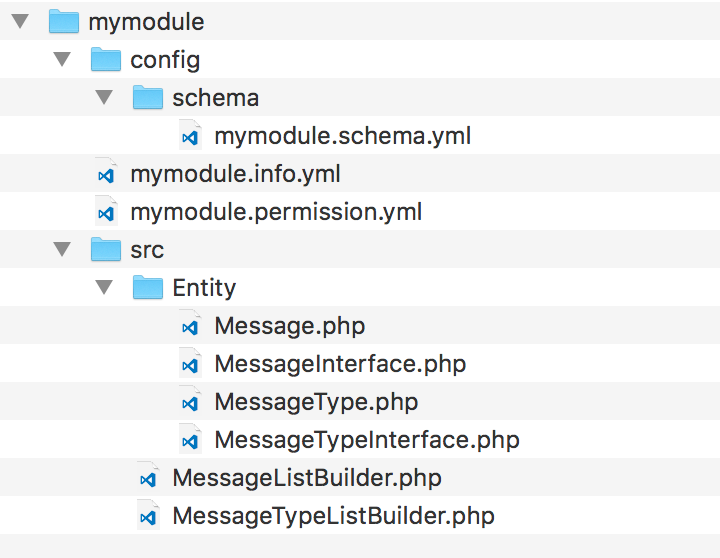Select the MessageTypeListBuilder.php file name
The height and width of the screenshot is (558, 720).
tap(333, 516)
